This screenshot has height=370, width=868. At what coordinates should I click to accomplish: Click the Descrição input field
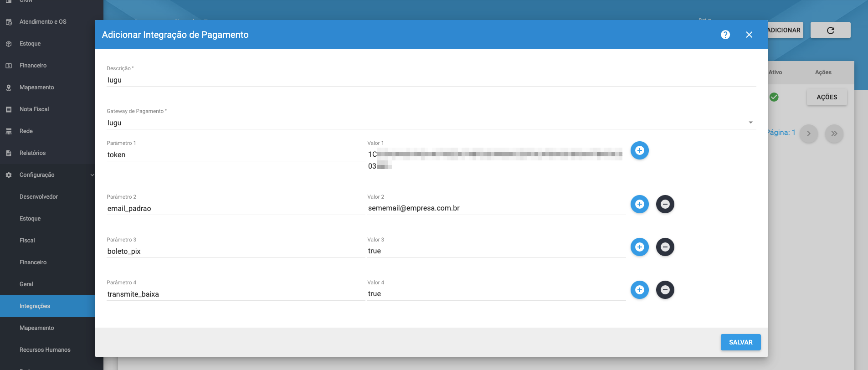tap(431, 80)
